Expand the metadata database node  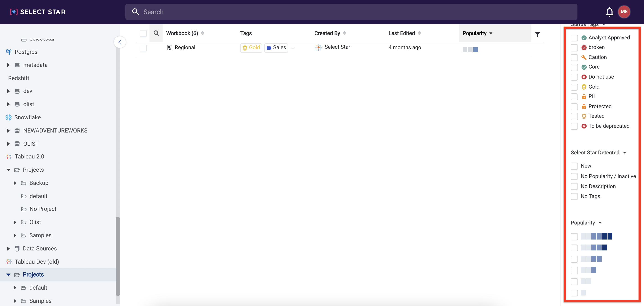click(x=8, y=65)
